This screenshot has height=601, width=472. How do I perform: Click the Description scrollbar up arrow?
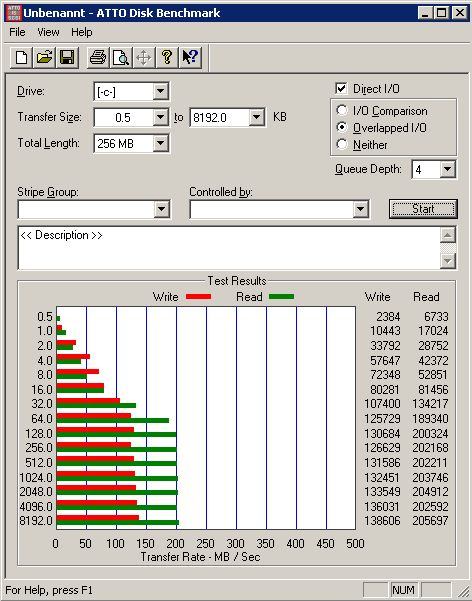(448, 235)
